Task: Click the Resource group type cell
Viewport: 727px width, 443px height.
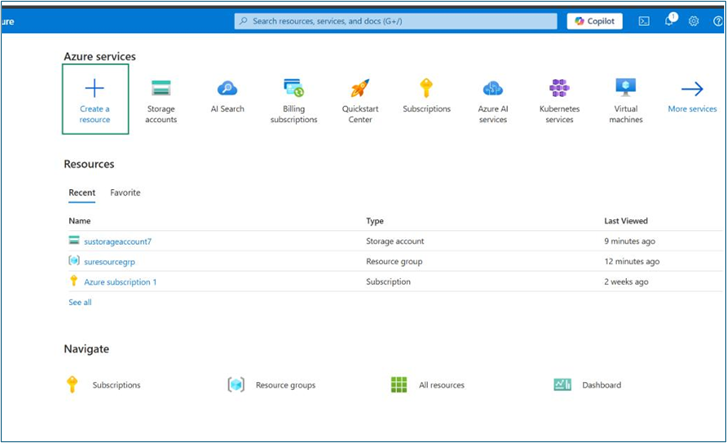Action: (394, 262)
